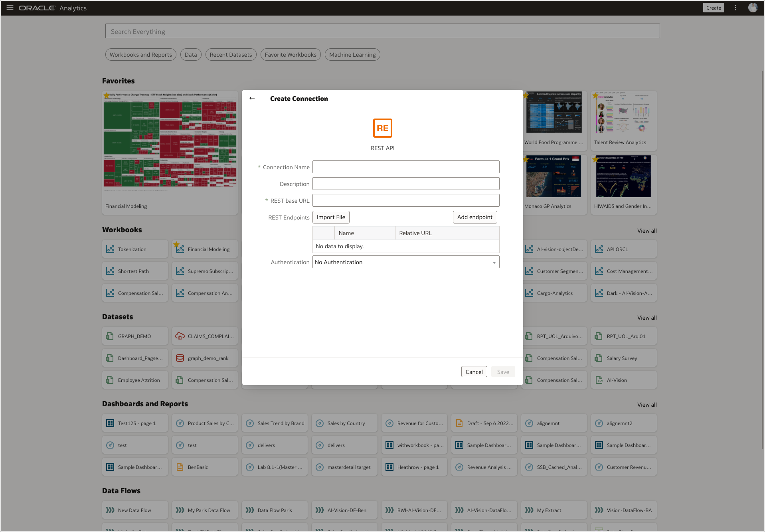The image size is (765, 532).
Task: Click the Connection Name input field
Action: click(405, 167)
